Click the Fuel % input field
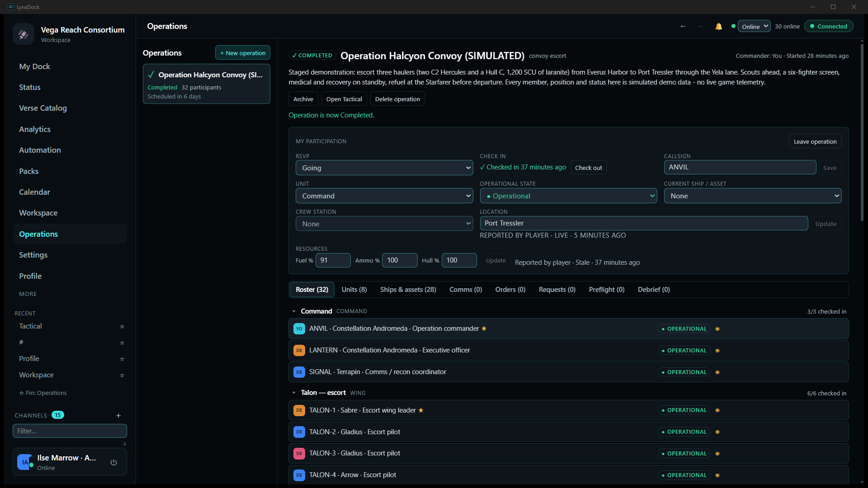 tap(333, 260)
